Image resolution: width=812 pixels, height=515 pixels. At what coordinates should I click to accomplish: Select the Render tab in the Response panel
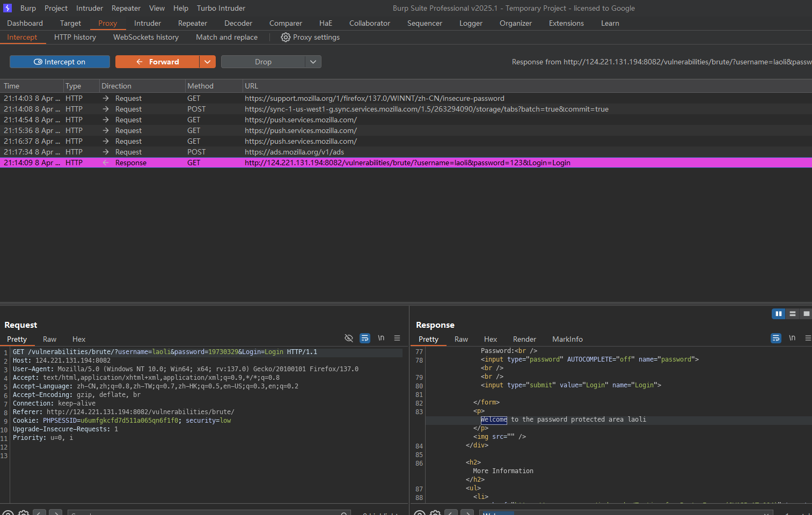click(524, 339)
